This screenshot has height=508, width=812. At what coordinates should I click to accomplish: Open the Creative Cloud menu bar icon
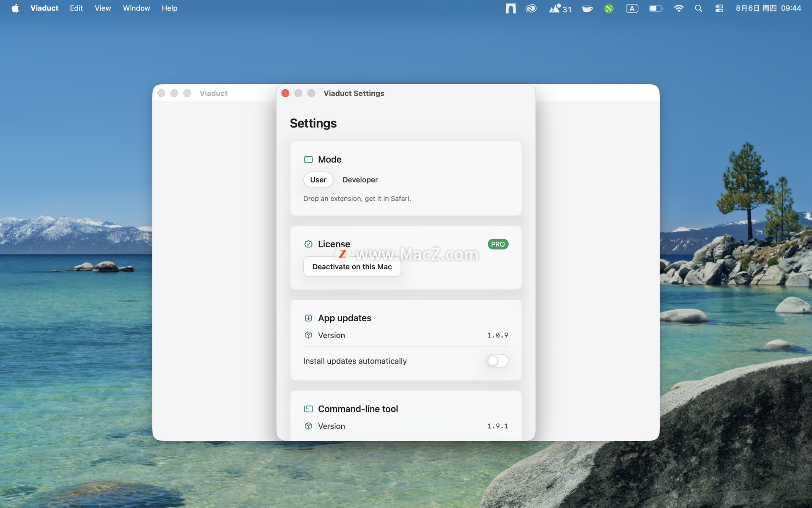531,8
